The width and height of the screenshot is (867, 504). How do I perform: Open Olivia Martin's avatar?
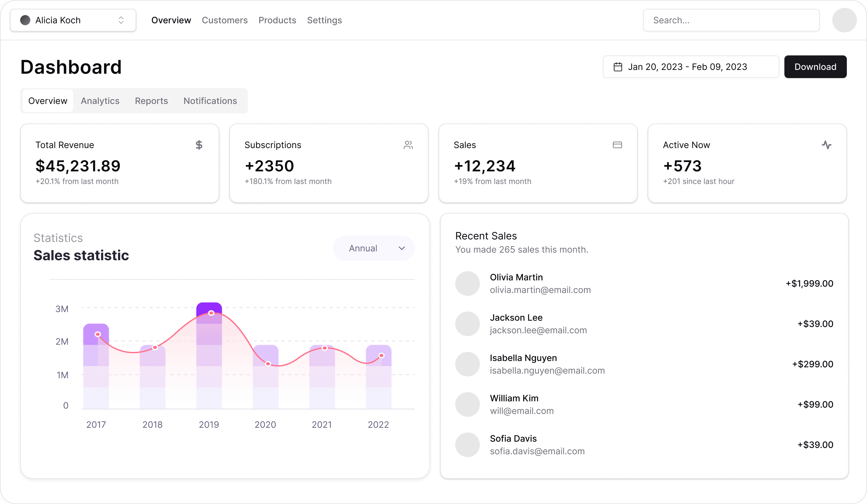[467, 283]
